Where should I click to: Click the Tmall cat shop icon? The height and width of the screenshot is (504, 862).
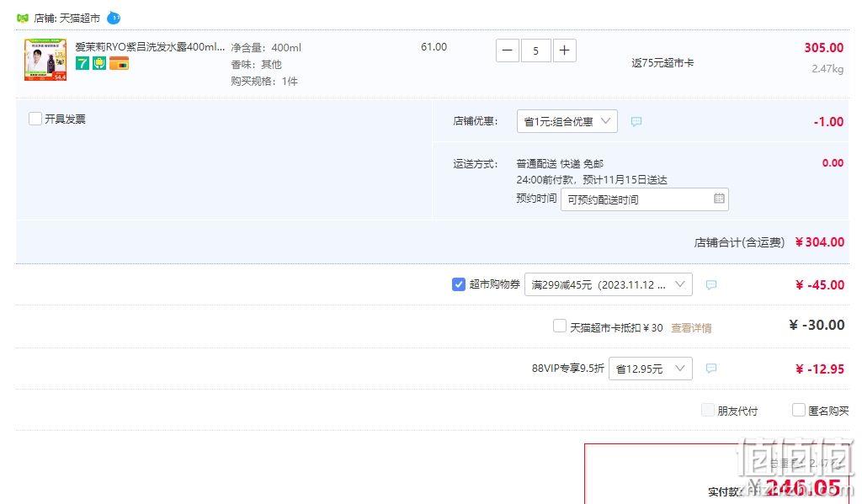[23, 19]
